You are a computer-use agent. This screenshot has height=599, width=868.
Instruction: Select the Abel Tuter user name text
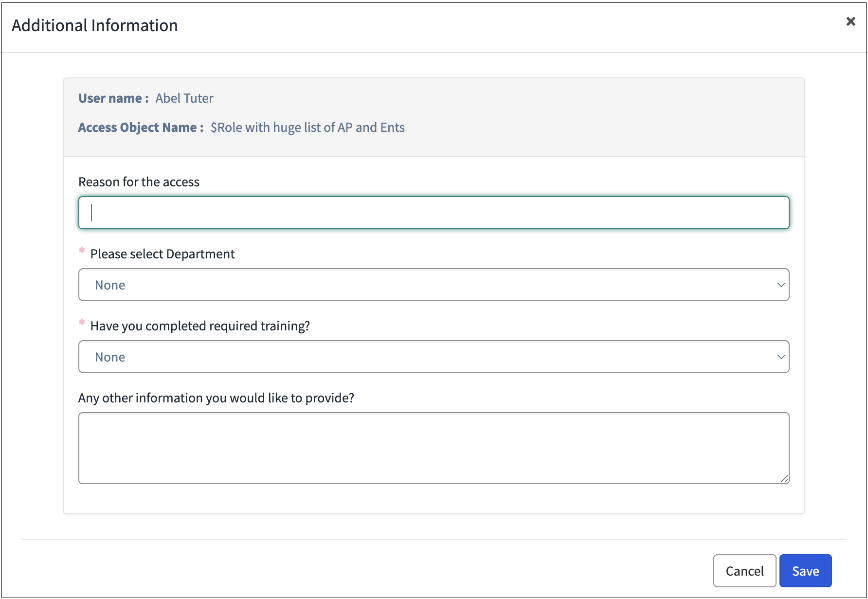coord(184,98)
